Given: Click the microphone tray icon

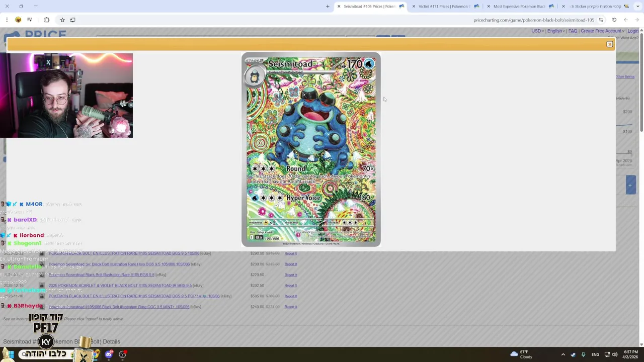Looking at the screenshot, I should (583, 354).
